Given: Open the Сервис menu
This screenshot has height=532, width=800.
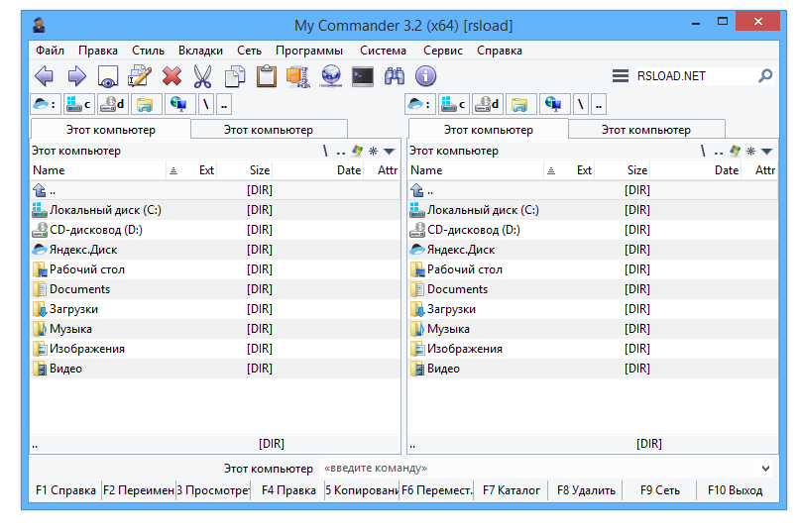Looking at the screenshot, I should point(442,51).
